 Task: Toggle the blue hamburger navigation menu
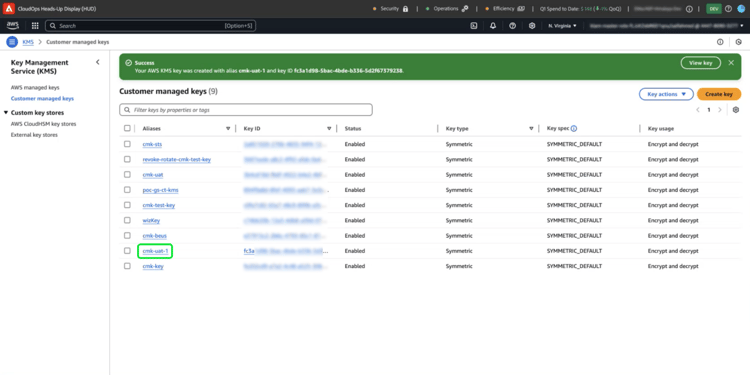click(12, 42)
